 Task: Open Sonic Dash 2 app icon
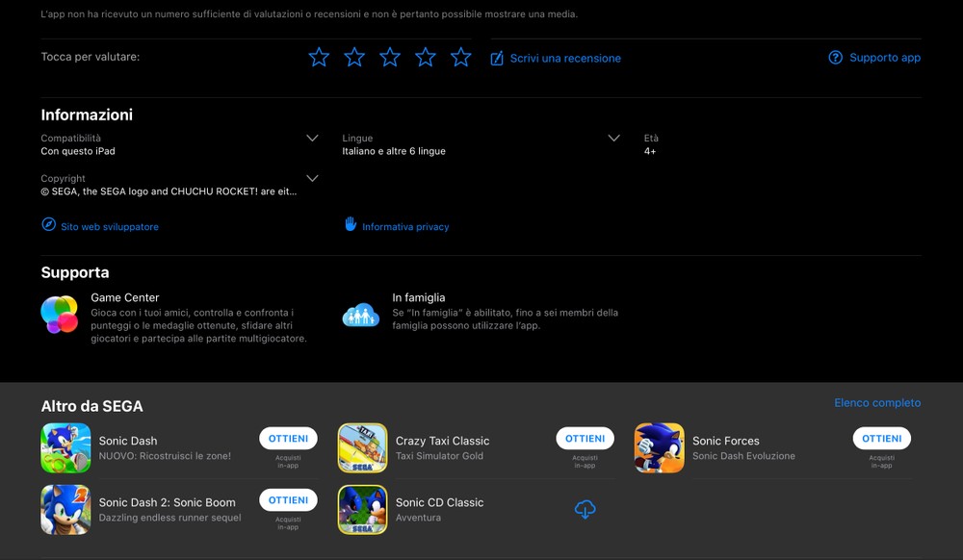pyautogui.click(x=65, y=510)
